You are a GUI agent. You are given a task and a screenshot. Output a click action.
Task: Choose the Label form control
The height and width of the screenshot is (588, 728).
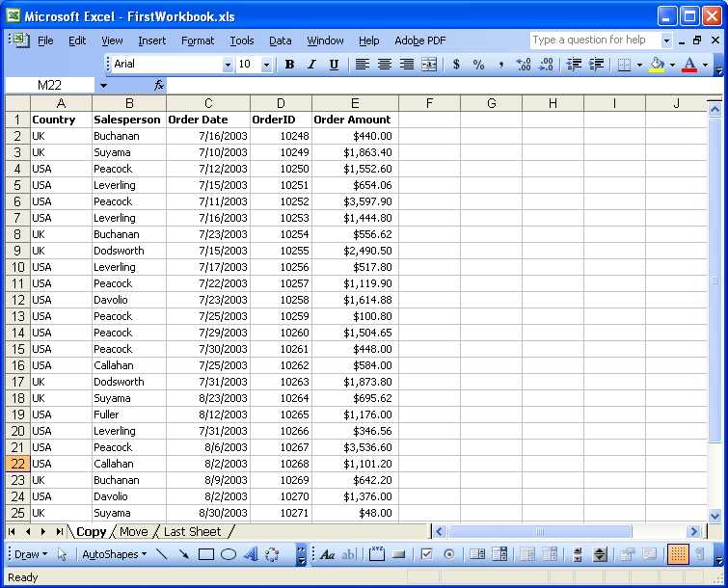tap(328, 554)
